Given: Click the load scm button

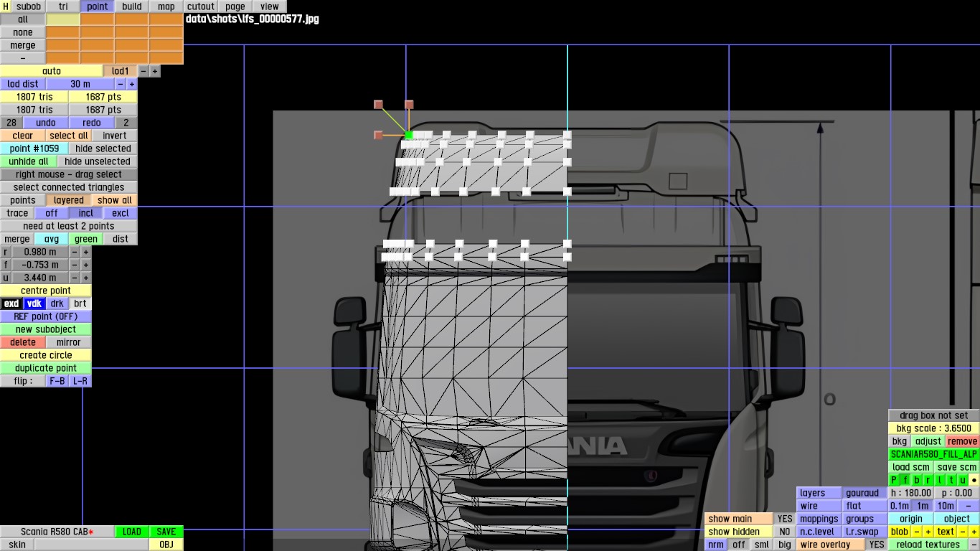Looking at the screenshot, I should tap(911, 467).
